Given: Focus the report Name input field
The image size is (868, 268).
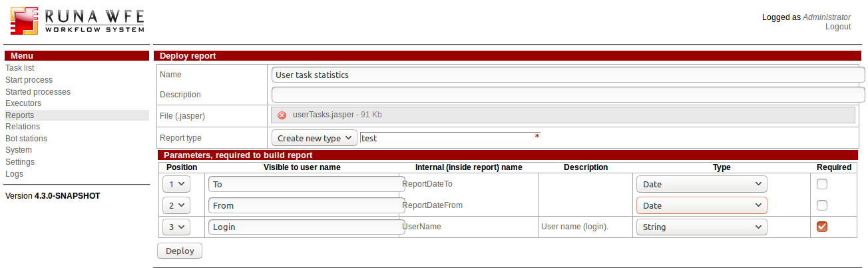Looking at the screenshot, I should tap(567, 75).
